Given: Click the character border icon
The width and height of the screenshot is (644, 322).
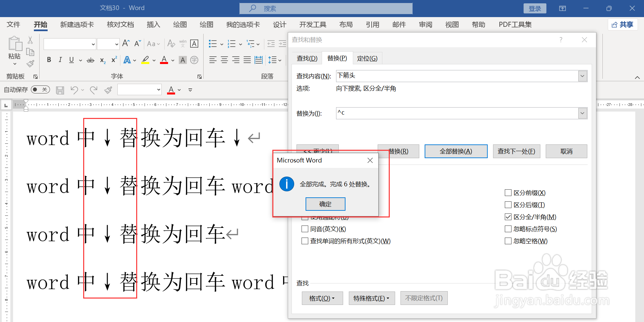Looking at the screenshot, I should pyautogui.click(x=194, y=44).
